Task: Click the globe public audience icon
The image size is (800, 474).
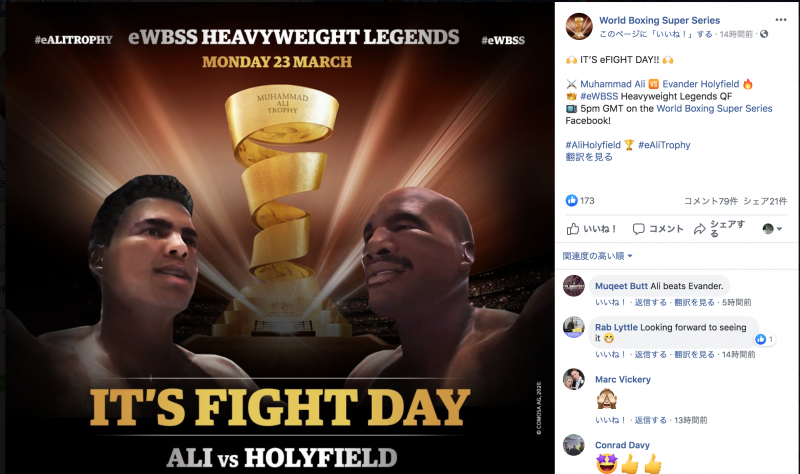Action: click(x=764, y=34)
